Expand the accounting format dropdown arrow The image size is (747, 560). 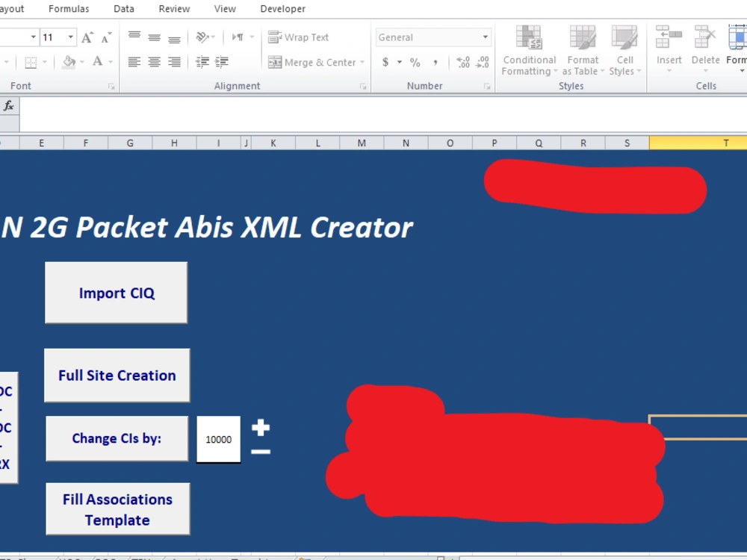[x=399, y=63]
